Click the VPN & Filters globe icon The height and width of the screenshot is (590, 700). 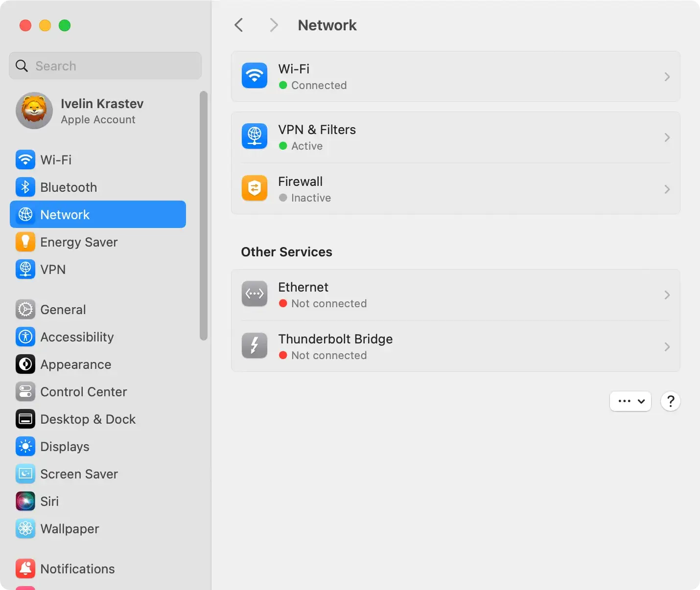(x=255, y=136)
